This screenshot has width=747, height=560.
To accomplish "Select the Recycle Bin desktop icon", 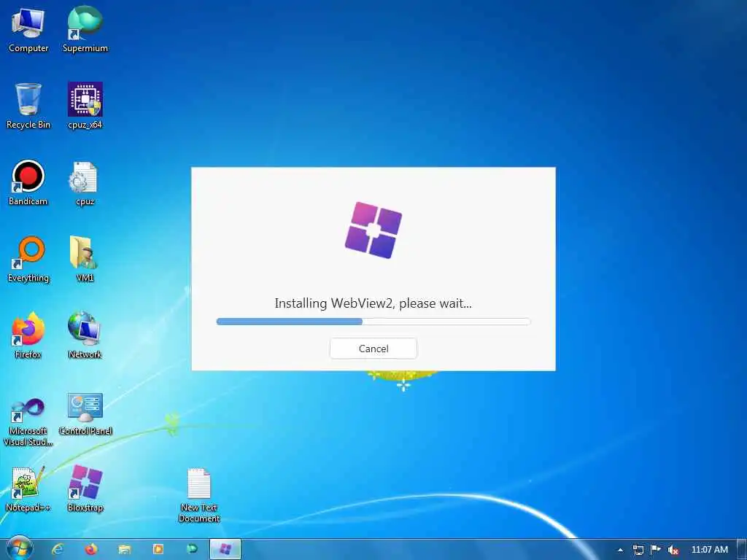I will click(28, 106).
